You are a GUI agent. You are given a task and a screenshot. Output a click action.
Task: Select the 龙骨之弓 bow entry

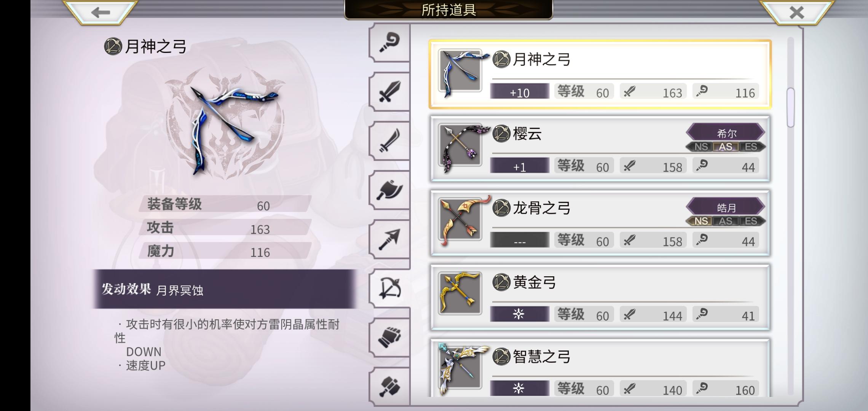pyautogui.click(x=600, y=223)
